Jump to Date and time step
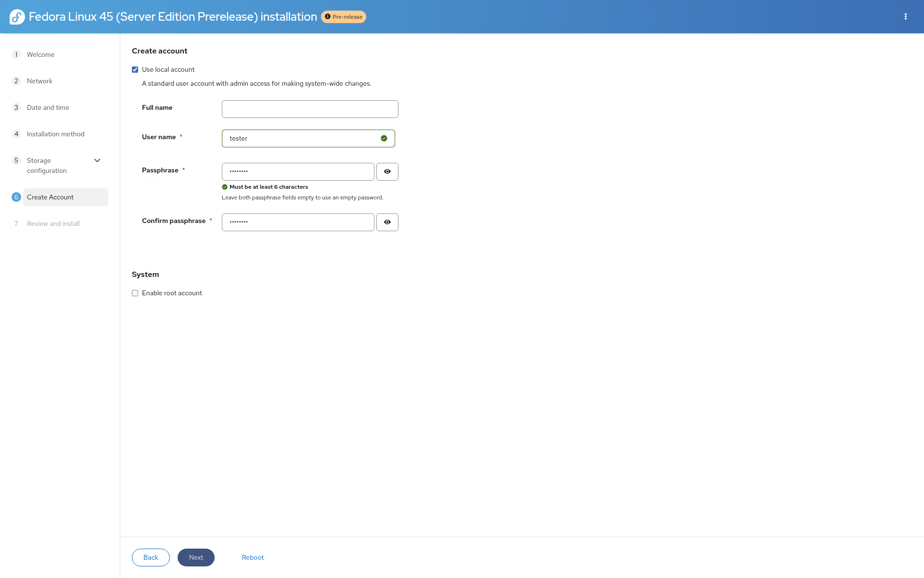This screenshot has width=924, height=578. click(x=48, y=107)
